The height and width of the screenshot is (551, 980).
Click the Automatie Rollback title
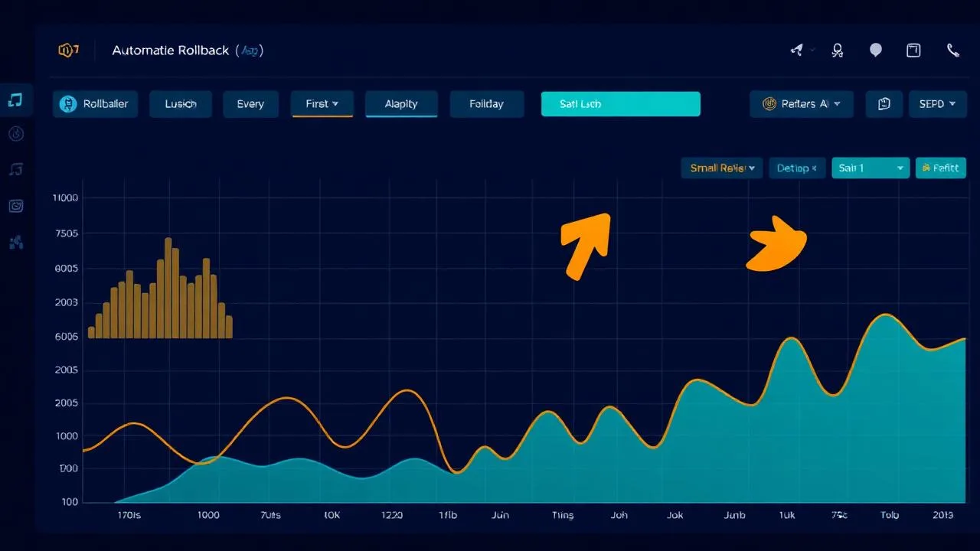(x=171, y=51)
